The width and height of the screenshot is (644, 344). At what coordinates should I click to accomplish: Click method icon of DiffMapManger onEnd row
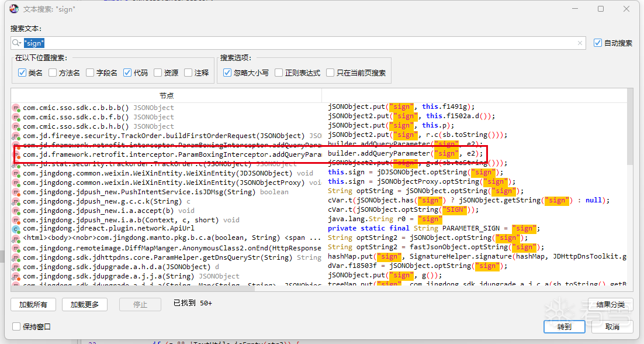pyautogui.click(x=16, y=248)
